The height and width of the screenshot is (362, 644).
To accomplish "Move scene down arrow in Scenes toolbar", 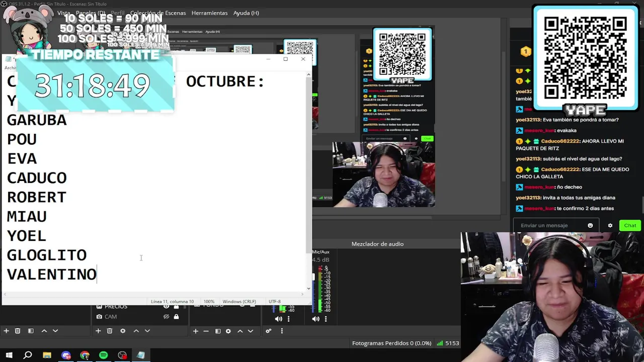I will click(x=55, y=331).
